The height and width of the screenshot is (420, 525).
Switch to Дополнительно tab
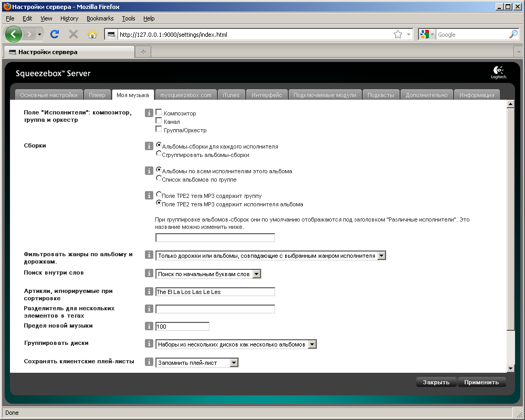[x=426, y=95]
